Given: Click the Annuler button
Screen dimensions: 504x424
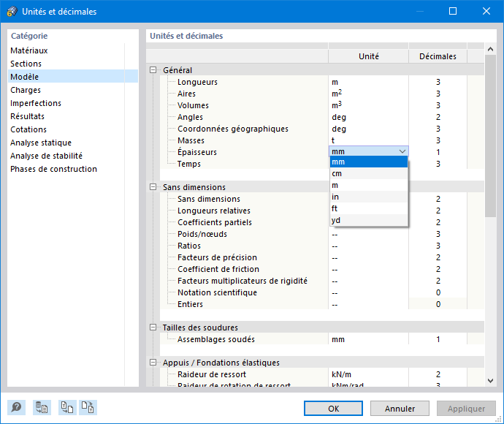Looking at the screenshot, I should tap(400, 409).
